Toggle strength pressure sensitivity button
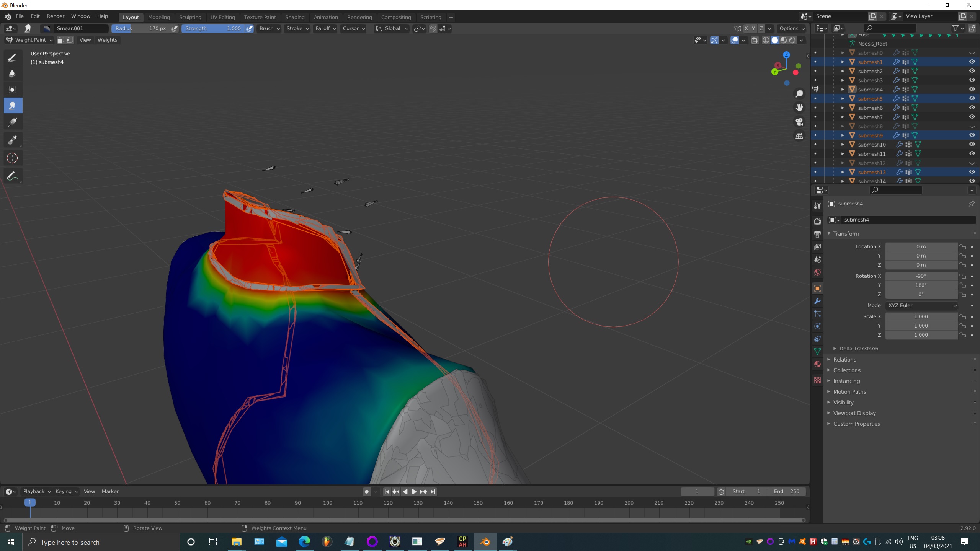This screenshot has width=980, height=551. pos(250,28)
